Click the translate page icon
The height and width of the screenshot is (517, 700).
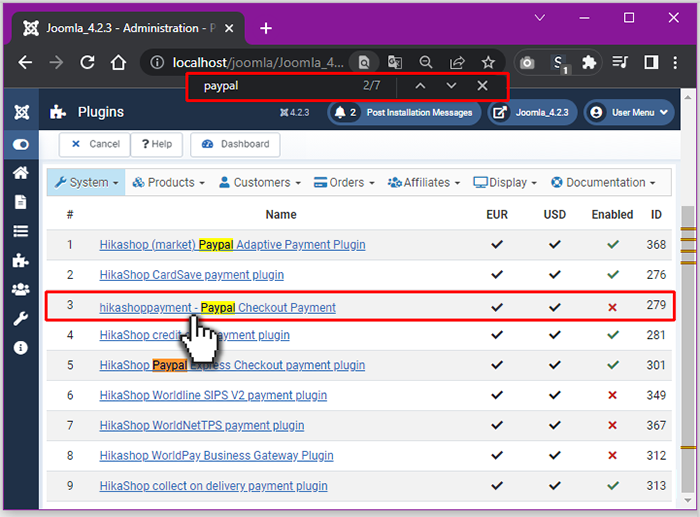tap(395, 63)
